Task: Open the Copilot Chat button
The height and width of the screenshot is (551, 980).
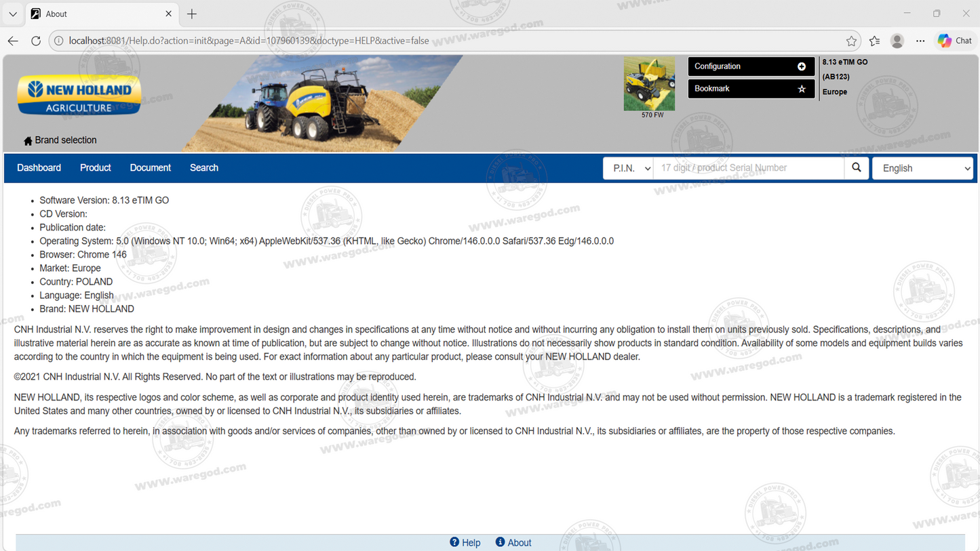Action: [x=955, y=41]
